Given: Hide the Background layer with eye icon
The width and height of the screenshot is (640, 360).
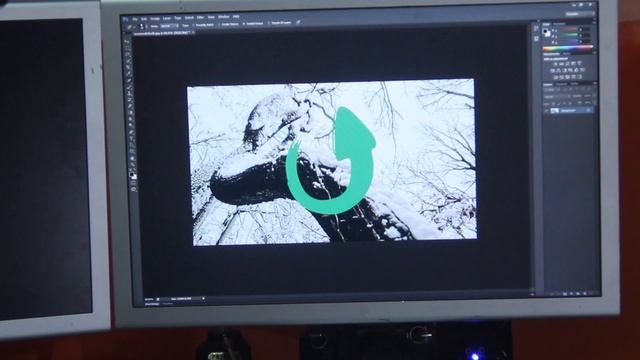Looking at the screenshot, I should tap(546, 111).
